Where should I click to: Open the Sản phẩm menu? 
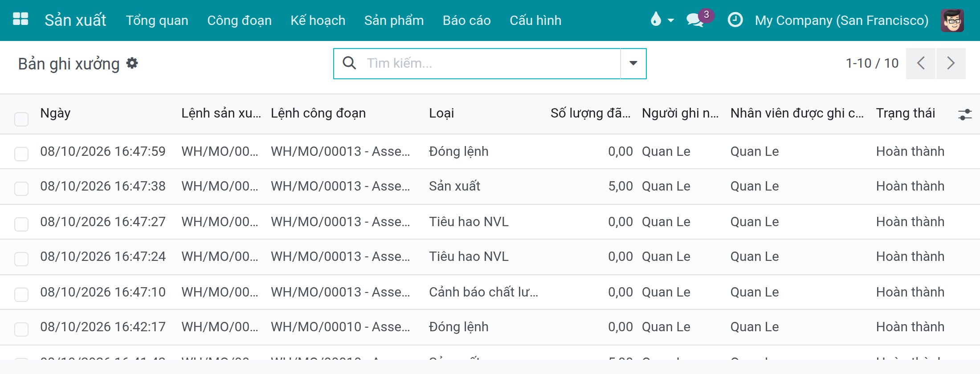[394, 20]
